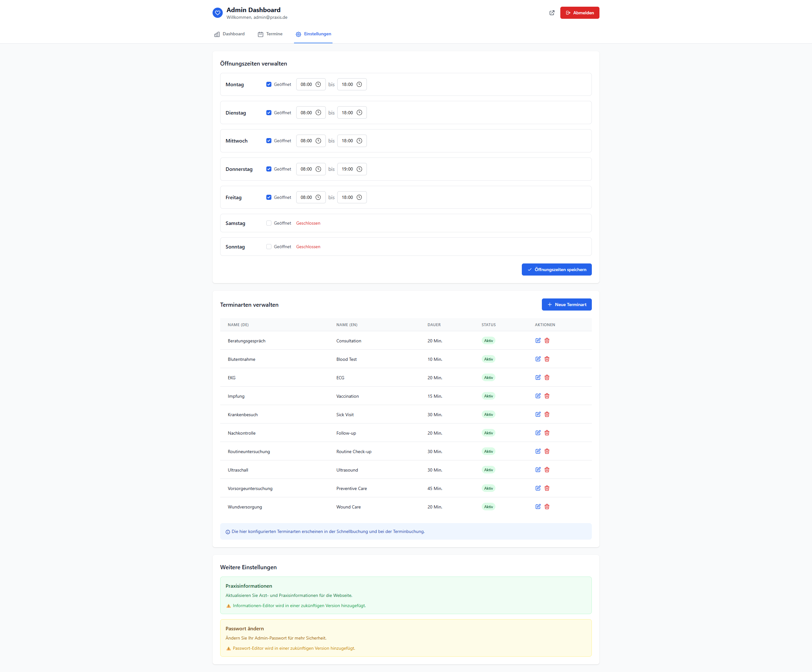Edit the Vorsorgeuntersuchung appointment type
This screenshot has height=672, width=812.
coord(538,488)
